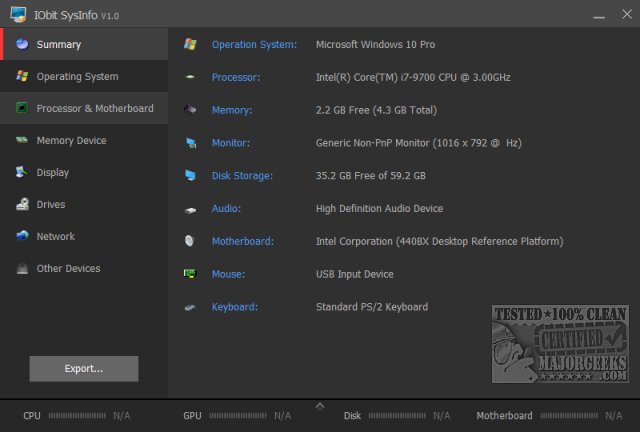This screenshot has height=432, width=640.
Task: Click the Processor & Motherboard chip icon
Action: click(21, 108)
